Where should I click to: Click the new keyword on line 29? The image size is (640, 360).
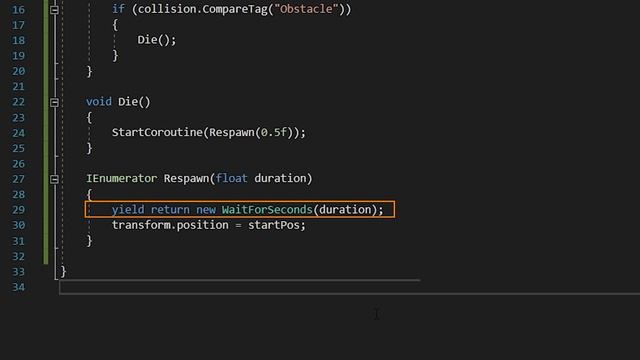[x=206, y=209]
